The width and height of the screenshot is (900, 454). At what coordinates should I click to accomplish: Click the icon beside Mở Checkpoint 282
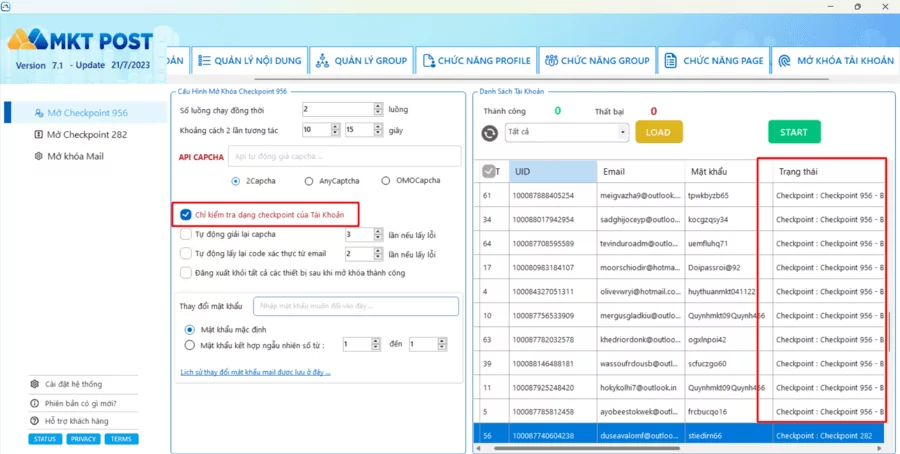(39, 134)
